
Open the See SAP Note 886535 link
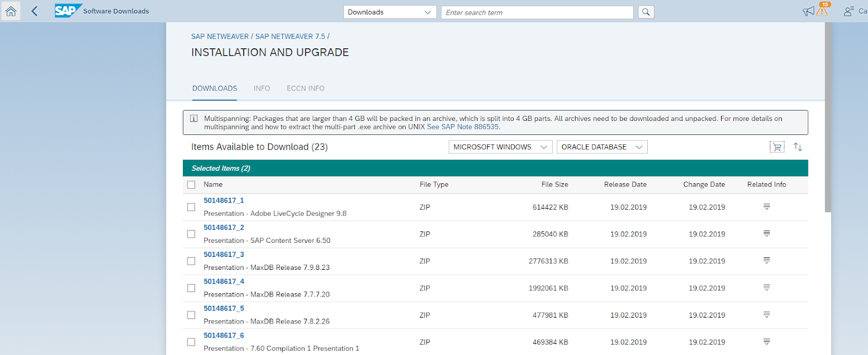click(463, 127)
